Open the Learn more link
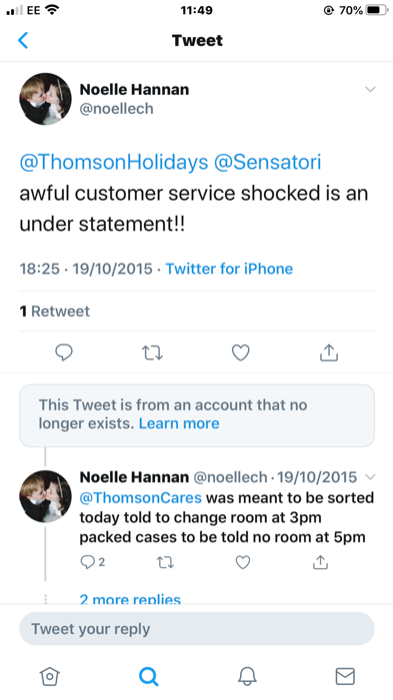This screenshot has height=700, width=393. [179, 423]
